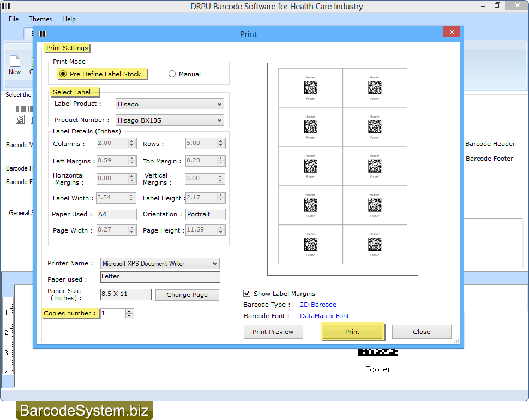Open the Label Product dropdown showing Hisago
This screenshot has width=529, height=420.
(x=170, y=104)
